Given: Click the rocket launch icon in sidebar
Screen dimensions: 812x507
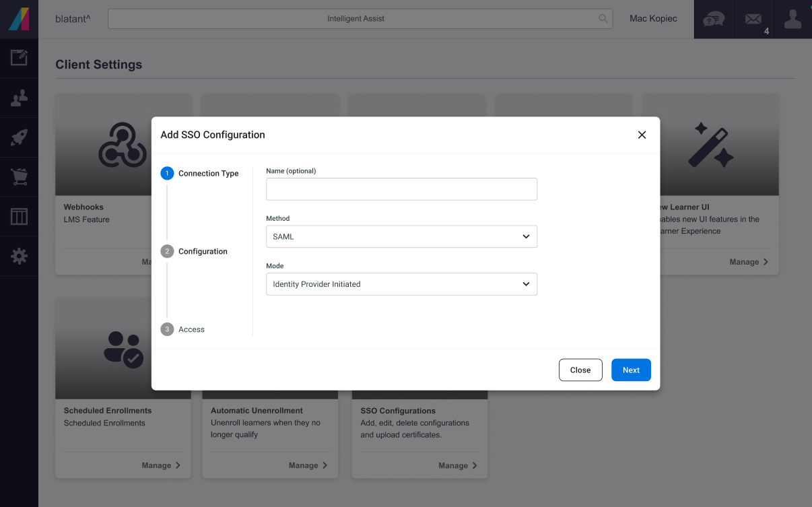Looking at the screenshot, I should (19, 138).
